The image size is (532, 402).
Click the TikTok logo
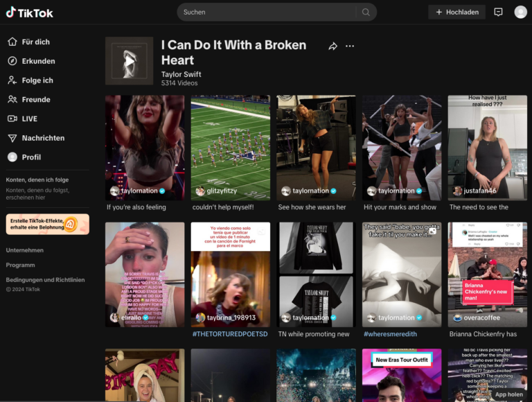[30, 12]
